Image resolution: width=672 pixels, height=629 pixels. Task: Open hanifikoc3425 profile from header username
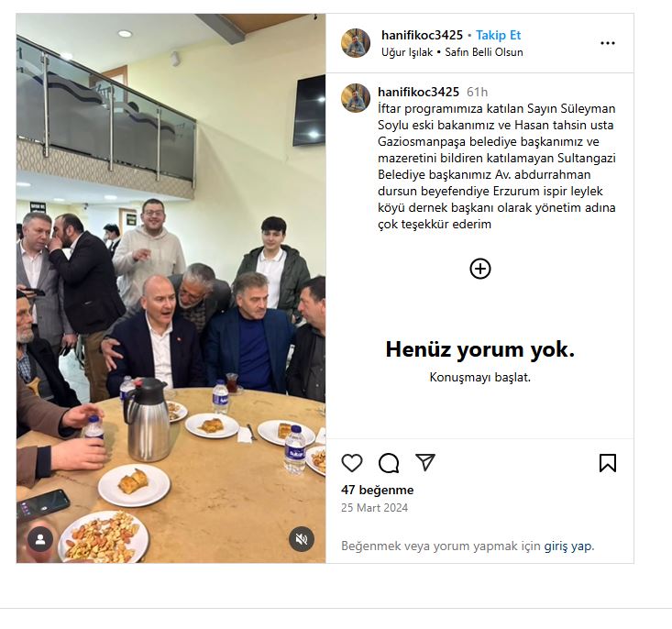(422, 35)
